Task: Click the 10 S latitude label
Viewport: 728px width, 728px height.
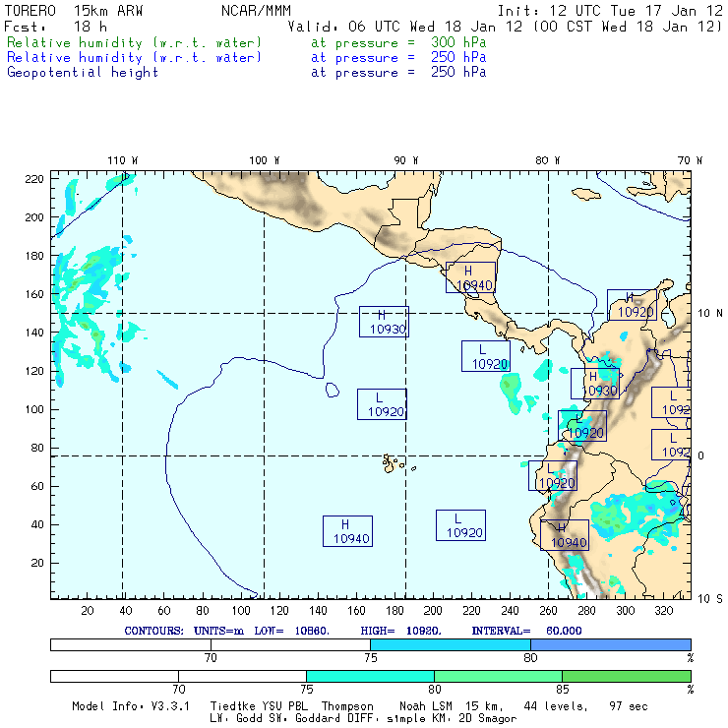Action: point(710,599)
